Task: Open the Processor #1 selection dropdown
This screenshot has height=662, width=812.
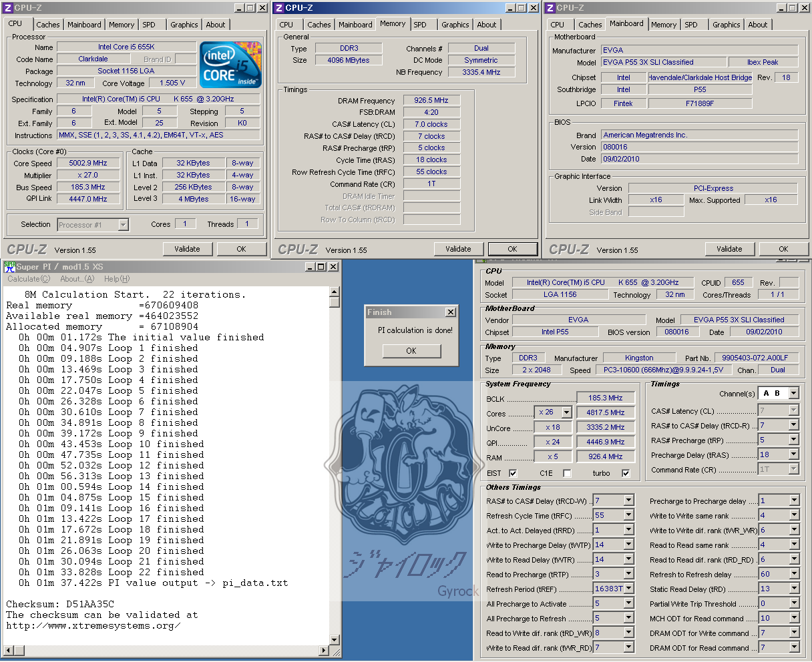Action: 123,225
